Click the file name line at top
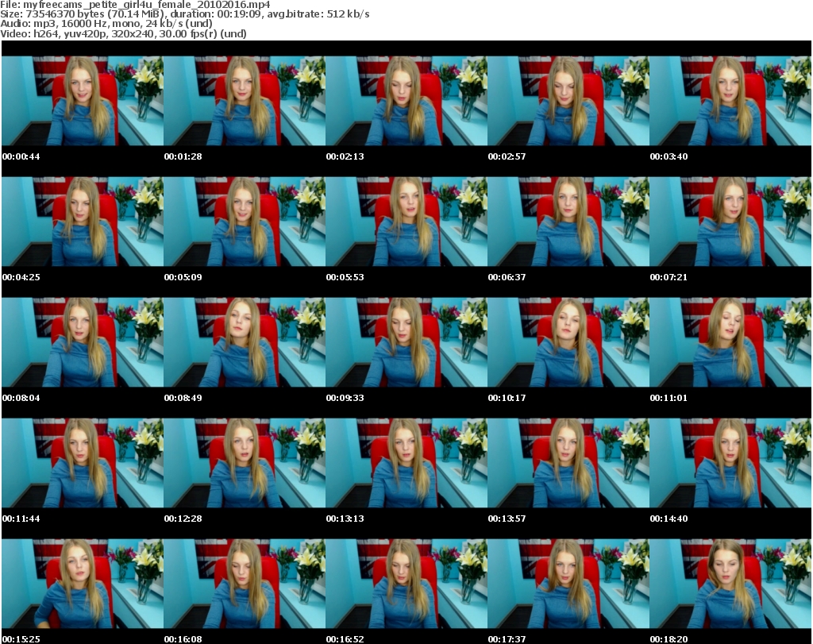The height and width of the screenshot is (644, 813). [135, 5]
